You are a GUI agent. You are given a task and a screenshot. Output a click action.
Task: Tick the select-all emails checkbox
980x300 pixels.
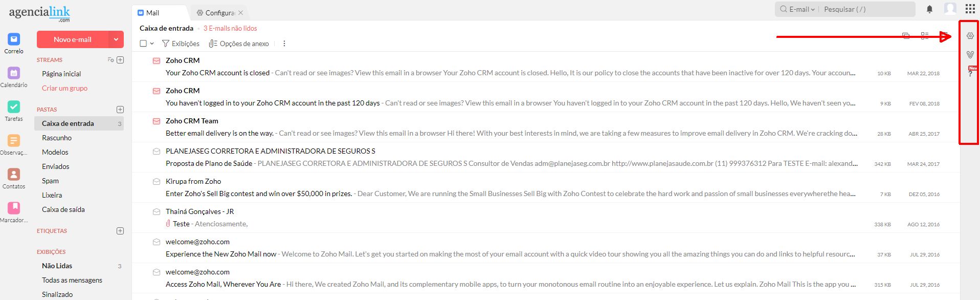click(x=144, y=44)
